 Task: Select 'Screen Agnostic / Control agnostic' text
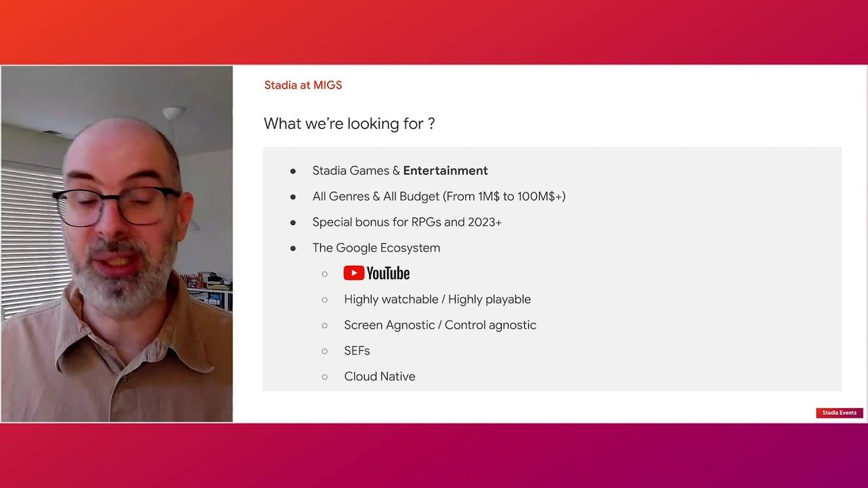tap(440, 325)
